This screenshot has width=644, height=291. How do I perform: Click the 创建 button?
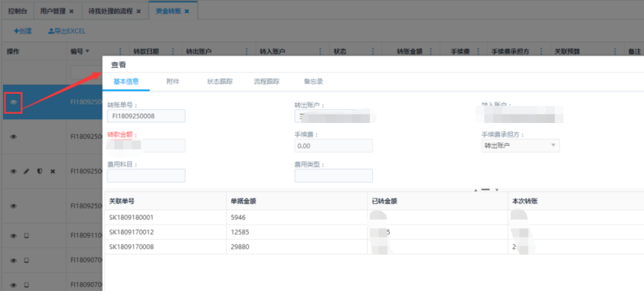tap(23, 31)
